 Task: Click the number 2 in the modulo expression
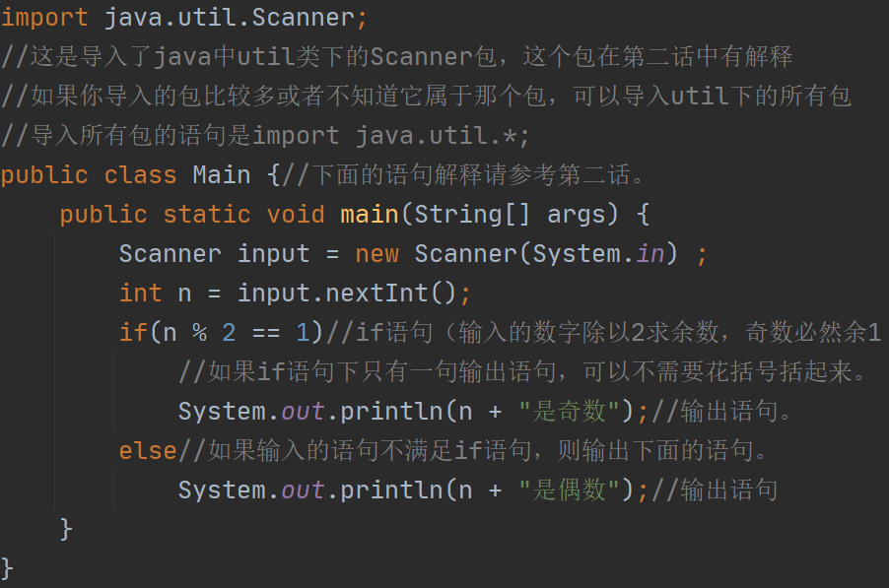pyautogui.click(x=229, y=333)
